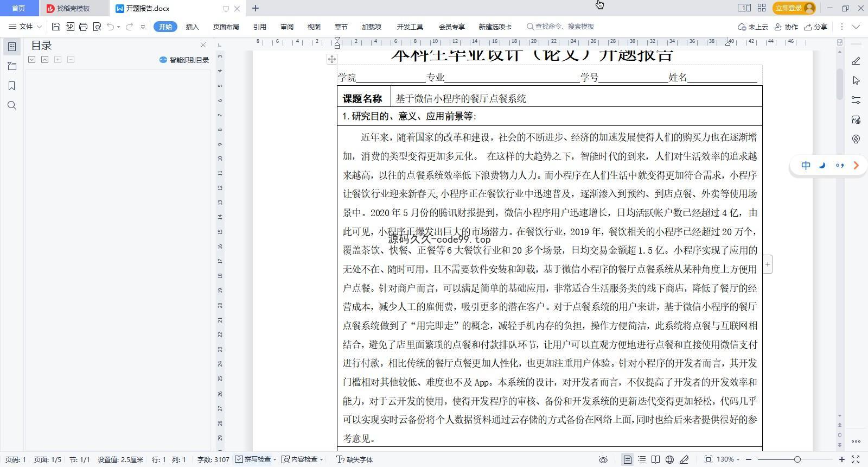Open spell check options dropdown arrow
Viewport: 868px width, 467px height.
point(275,459)
